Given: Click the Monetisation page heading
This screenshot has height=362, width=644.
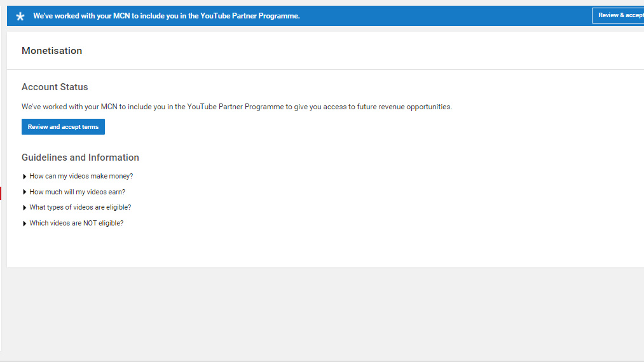Looking at the screenshot, I should click(x=51, y=50).
